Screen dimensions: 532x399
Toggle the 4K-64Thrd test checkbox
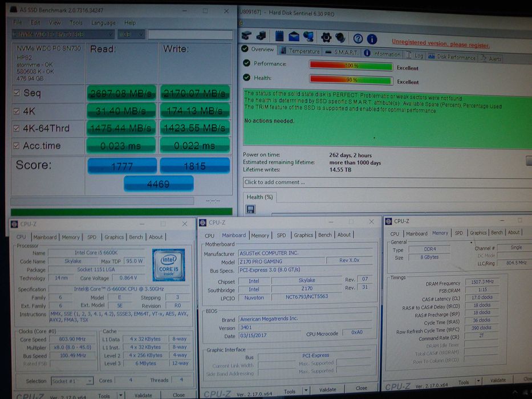pyautogui.click(x=17, y=128)
